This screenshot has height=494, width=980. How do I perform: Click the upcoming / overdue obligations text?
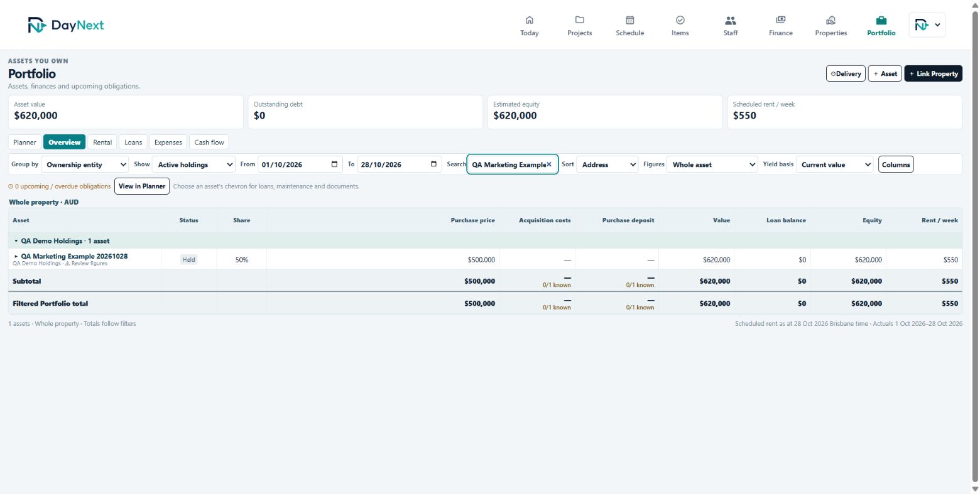[x=60, y=186]
